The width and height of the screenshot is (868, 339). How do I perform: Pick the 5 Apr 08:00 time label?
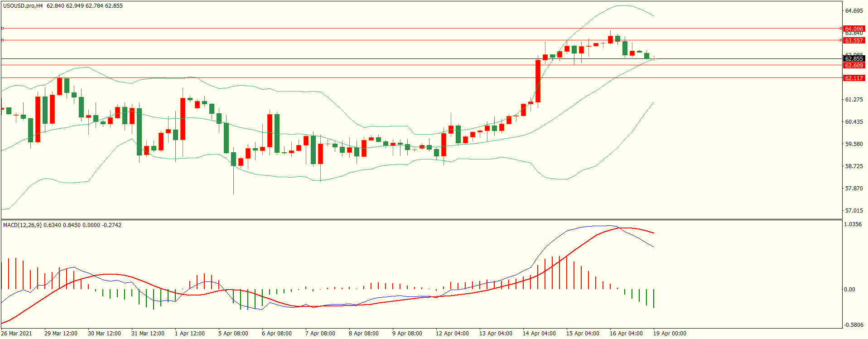coord(233,334)
